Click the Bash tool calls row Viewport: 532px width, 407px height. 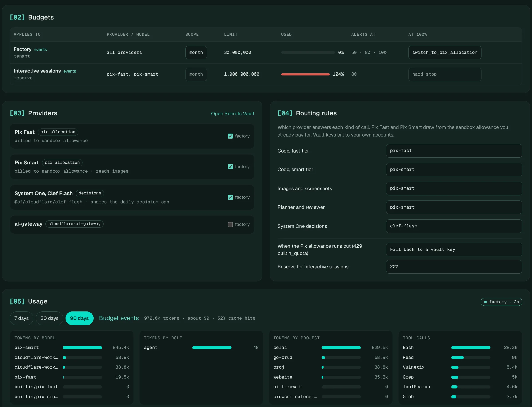[460, 348]
